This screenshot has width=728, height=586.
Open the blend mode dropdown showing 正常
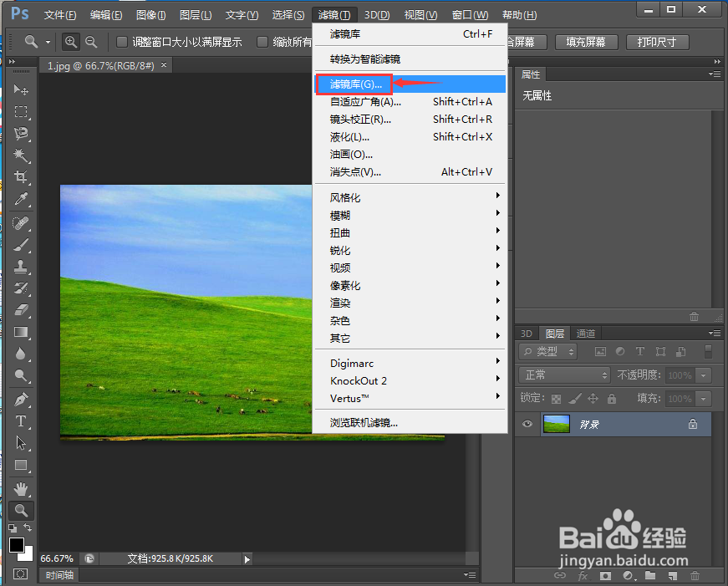[564, 375]
